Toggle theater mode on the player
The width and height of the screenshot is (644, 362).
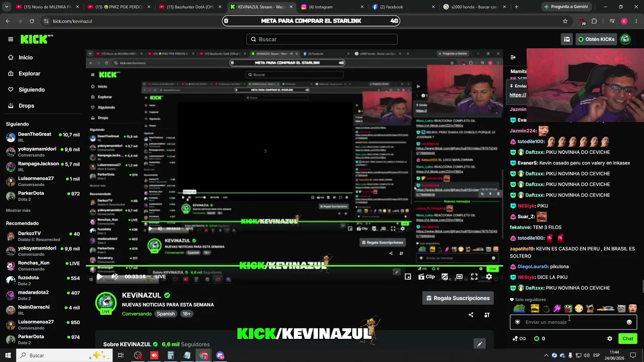pyautogui.click(x=459, y=277)
